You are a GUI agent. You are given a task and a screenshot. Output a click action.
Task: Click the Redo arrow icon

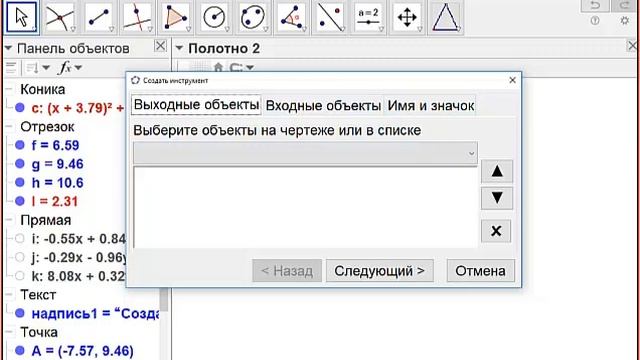pyautogui.click(x=624, y=5)
